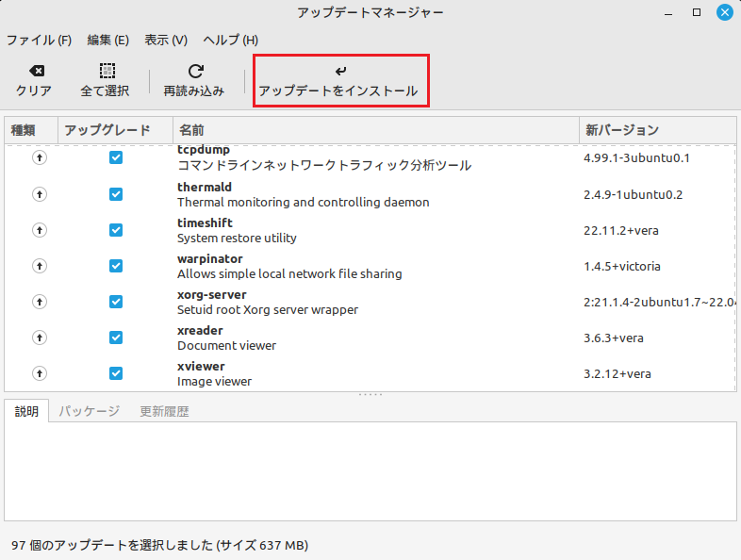The image size is (741, 560).
Task: Deselect the xreader upgrade checkbox
Action: pyautogui.click(x=116, y=338)
